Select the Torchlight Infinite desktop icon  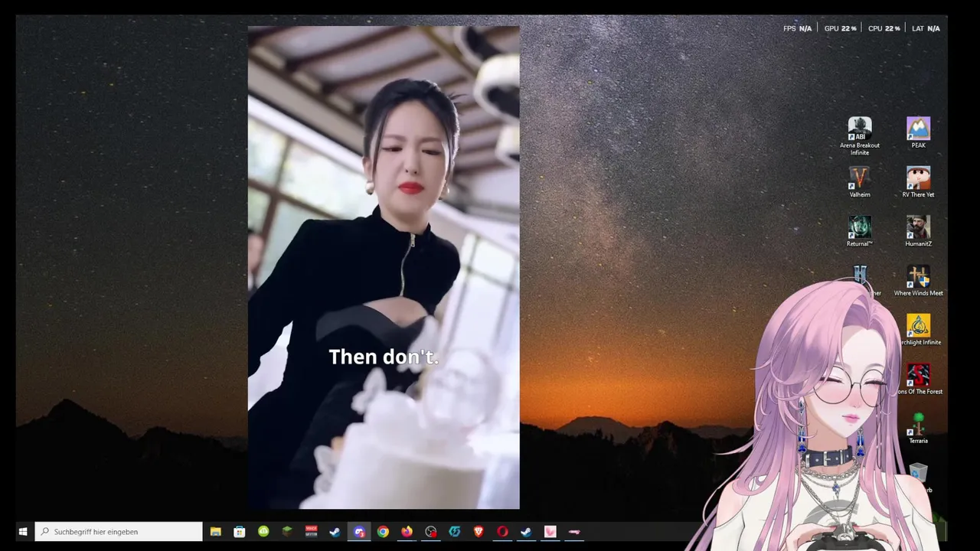918,330
